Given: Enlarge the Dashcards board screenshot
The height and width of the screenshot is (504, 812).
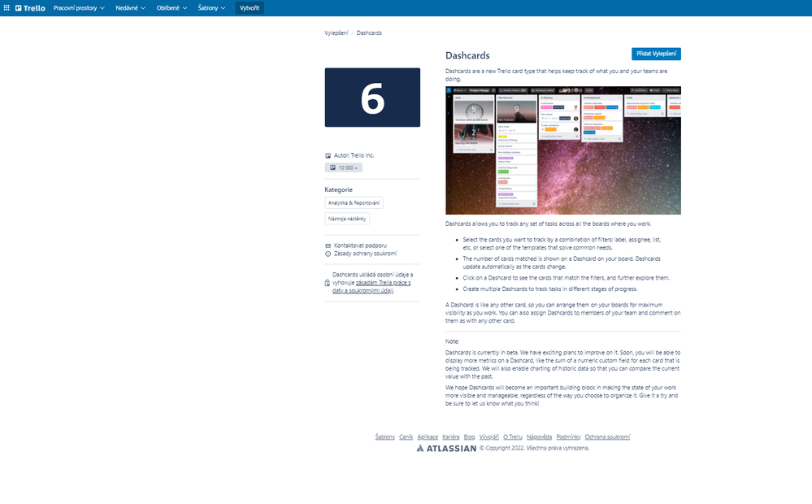Looking at the screenshot, I should [x=563, y=150].
